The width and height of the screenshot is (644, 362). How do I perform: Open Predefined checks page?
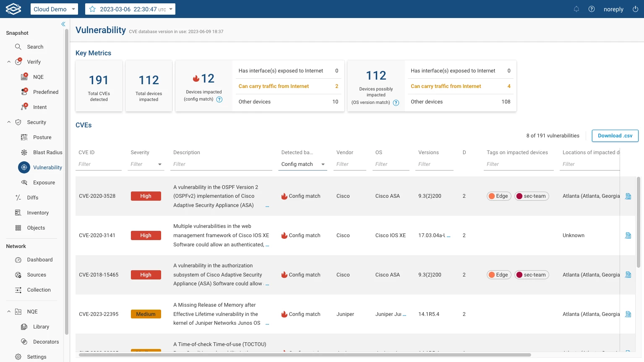pyautogui.click(x=46, y=92)
